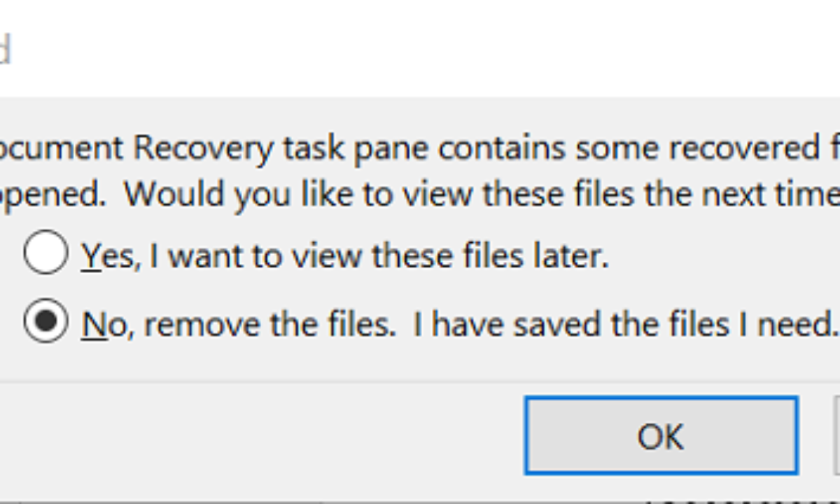Click the underlined 'Y' in the Yes option
This screenshot has width=840, height=504.
click(x=88, y=256)
